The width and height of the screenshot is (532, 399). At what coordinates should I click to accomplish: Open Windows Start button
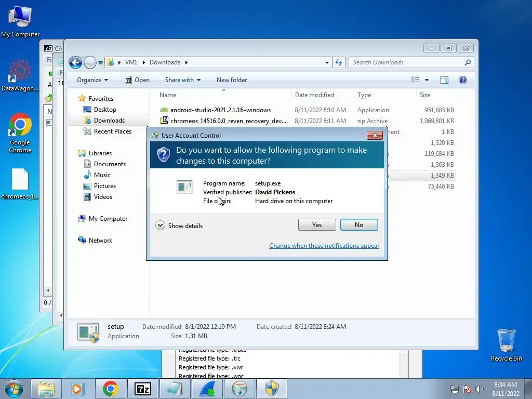pyautogui.click(x=14, y=389)
